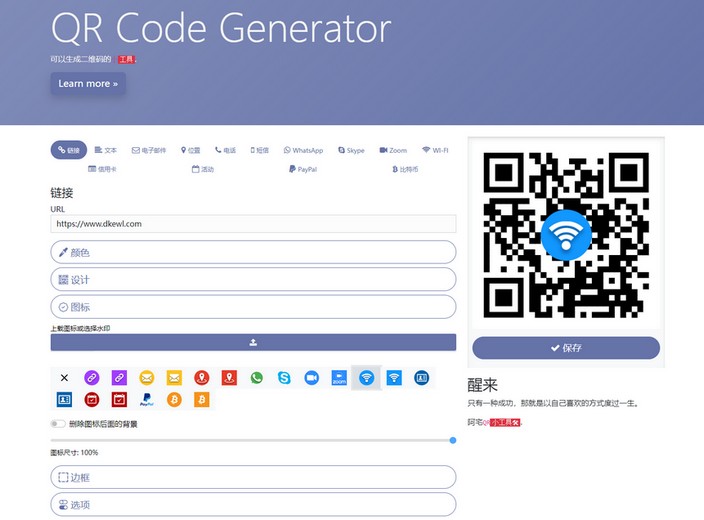Switch to the 电子邮件 email tab
This screenshot has height=520, width=704.
[149, 150]
